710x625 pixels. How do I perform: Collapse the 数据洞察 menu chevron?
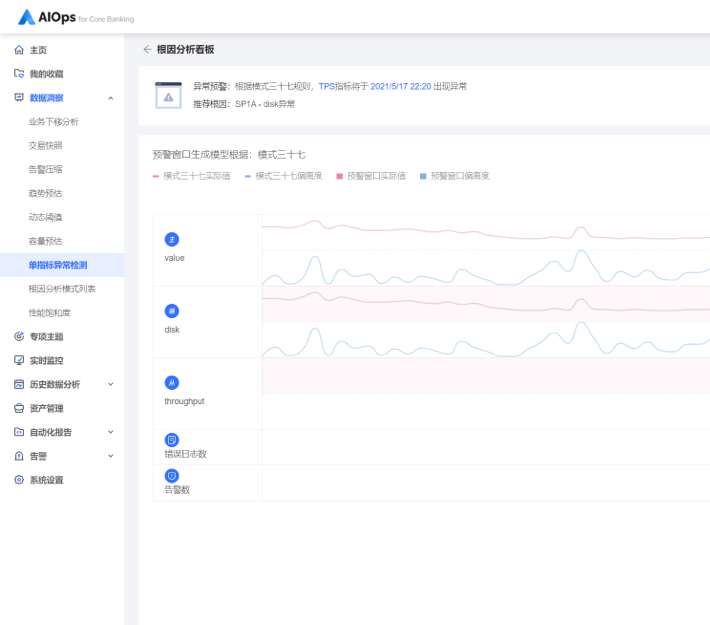tap(110, 98)
